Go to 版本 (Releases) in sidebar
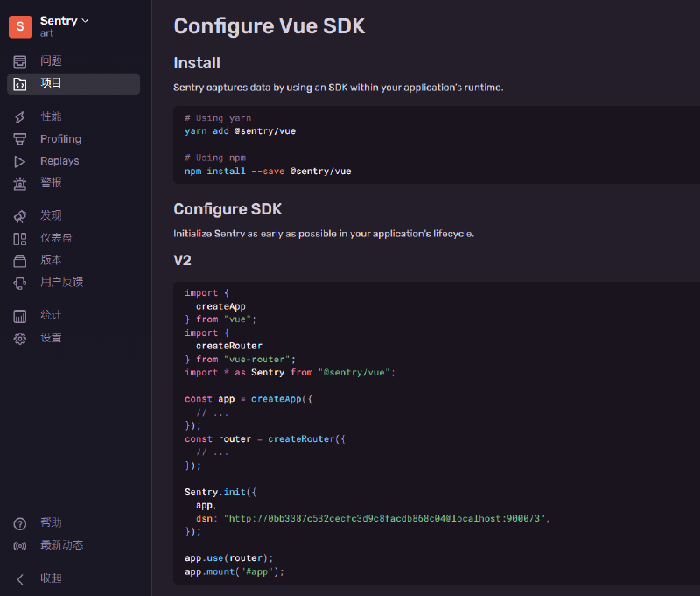 point(51,260)
